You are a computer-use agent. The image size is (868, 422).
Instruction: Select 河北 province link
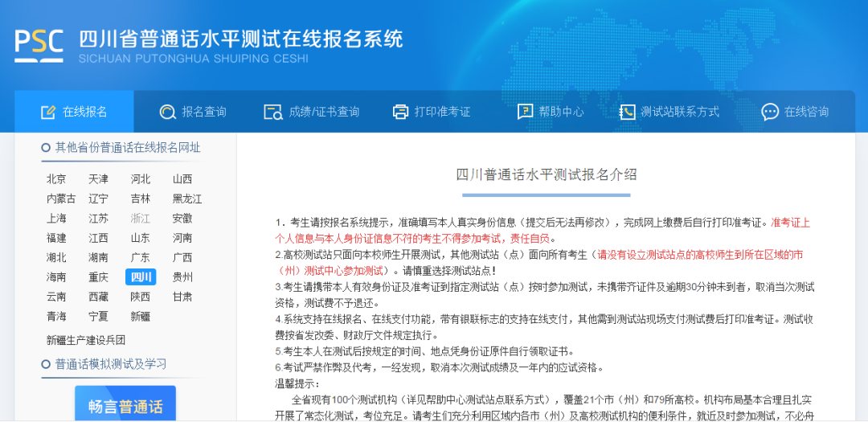pos(141,179)
